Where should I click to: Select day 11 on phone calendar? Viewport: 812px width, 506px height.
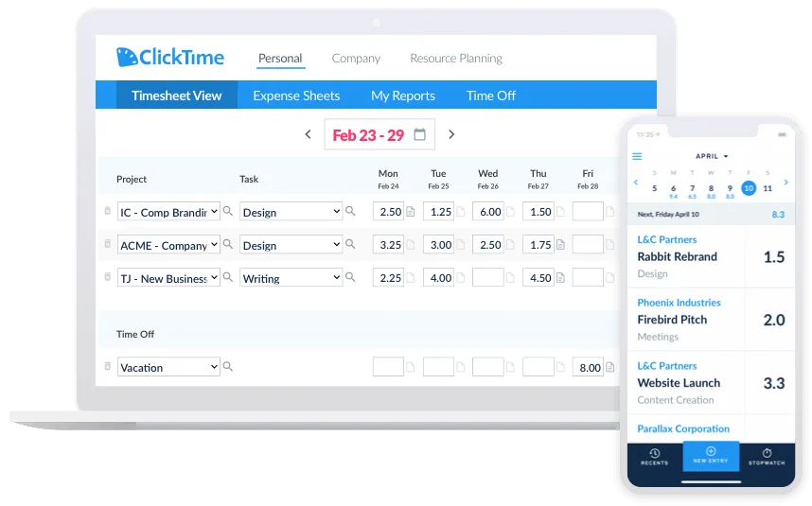coord(768,188)
